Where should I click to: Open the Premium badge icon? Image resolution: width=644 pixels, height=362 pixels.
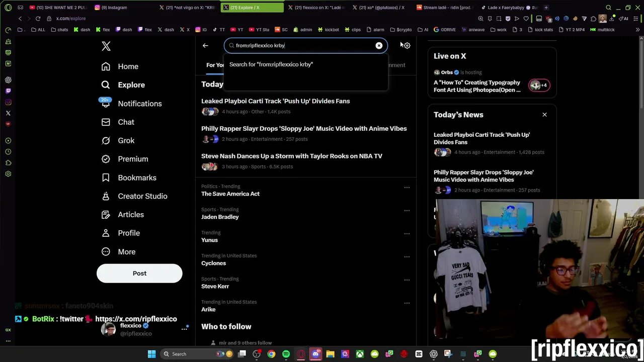click(x=106, y=159)
